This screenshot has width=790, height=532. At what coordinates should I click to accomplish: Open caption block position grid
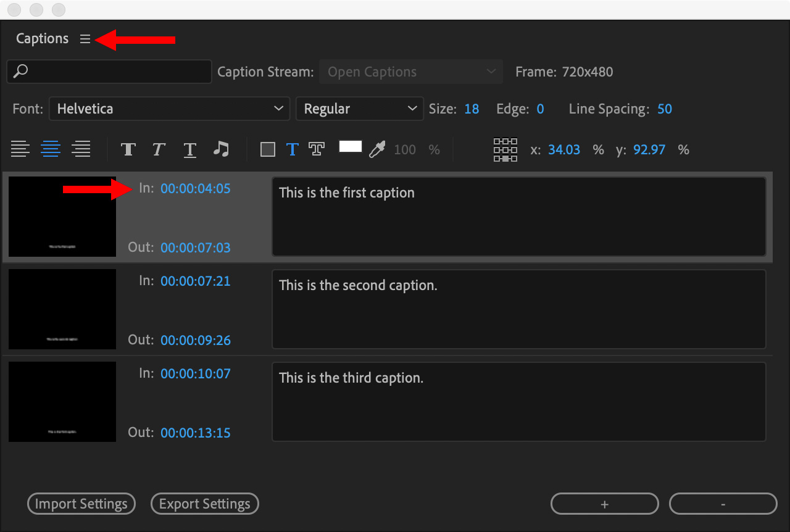coord(505,149)
